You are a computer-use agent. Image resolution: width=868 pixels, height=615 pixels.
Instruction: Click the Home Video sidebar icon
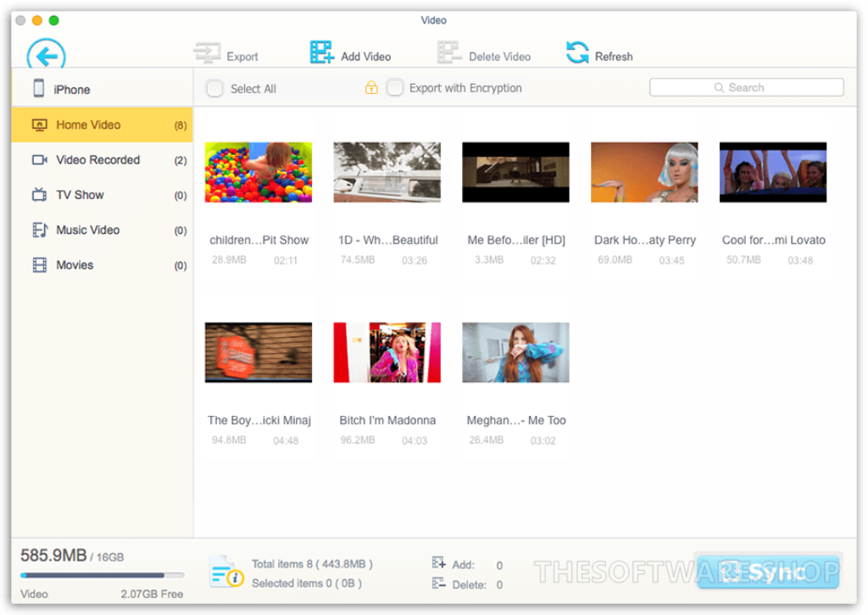click(39, 125)
